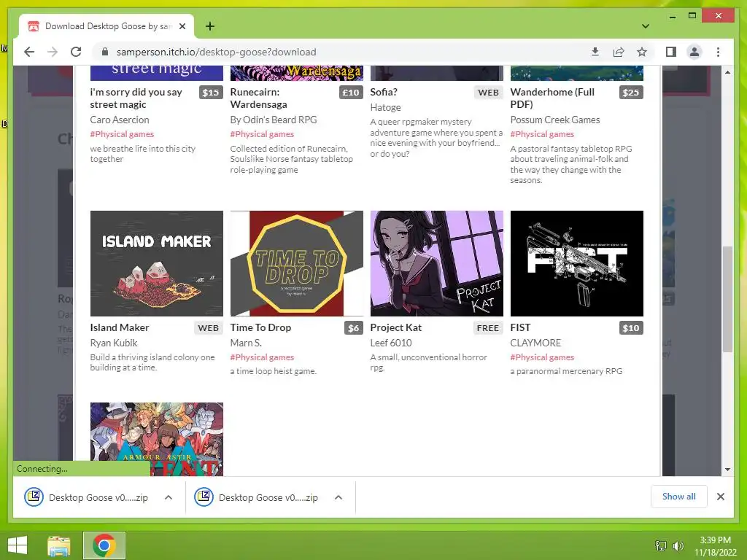Open the Island Maker thumbnail

[156, 263]
